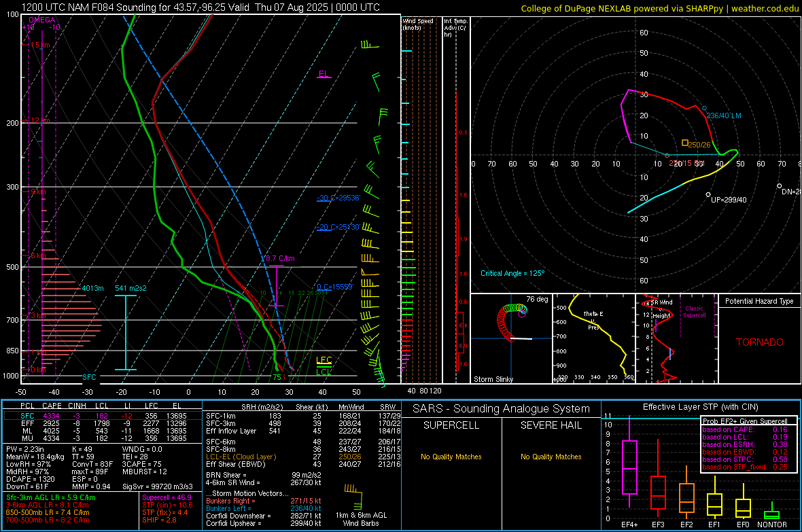
Task: Click the SFC-1km shear row
Action: point(303,416)
